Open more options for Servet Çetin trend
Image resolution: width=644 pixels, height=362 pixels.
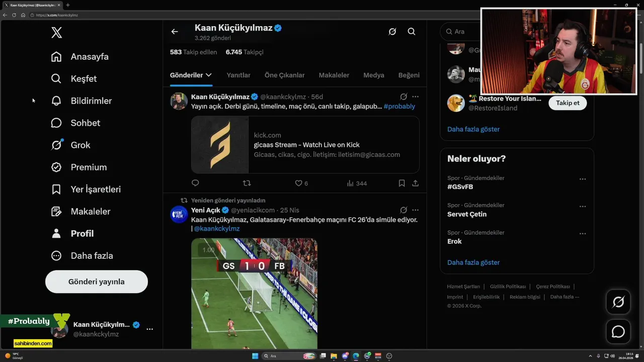[583, 206]
